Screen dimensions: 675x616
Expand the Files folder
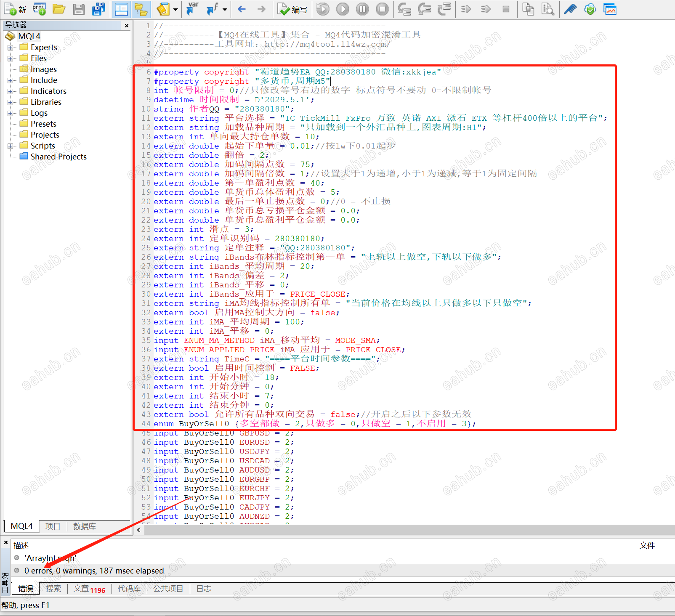pos(10,58)
